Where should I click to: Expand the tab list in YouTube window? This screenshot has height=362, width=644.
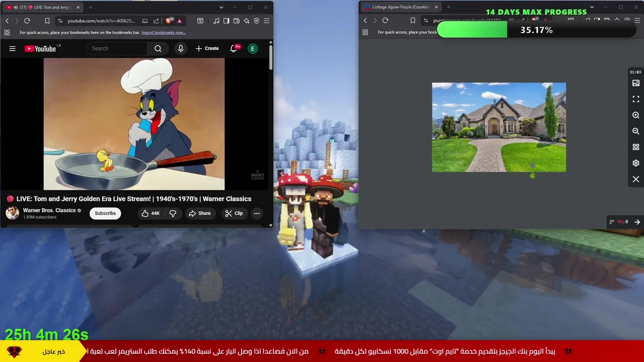pos(221,8)
